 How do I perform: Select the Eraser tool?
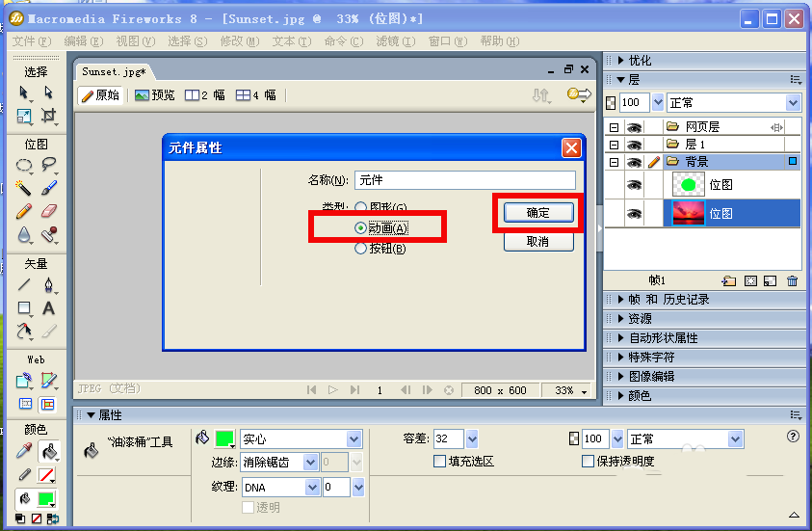(48, 211)
